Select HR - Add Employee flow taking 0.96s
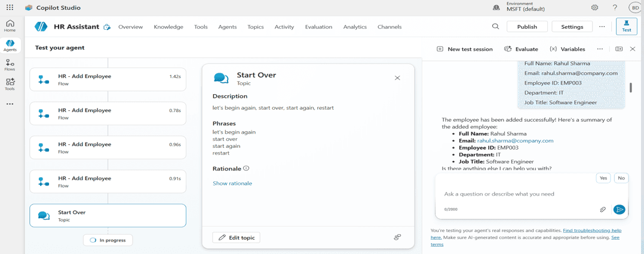The image size is (644, 254). coord(108,147)
